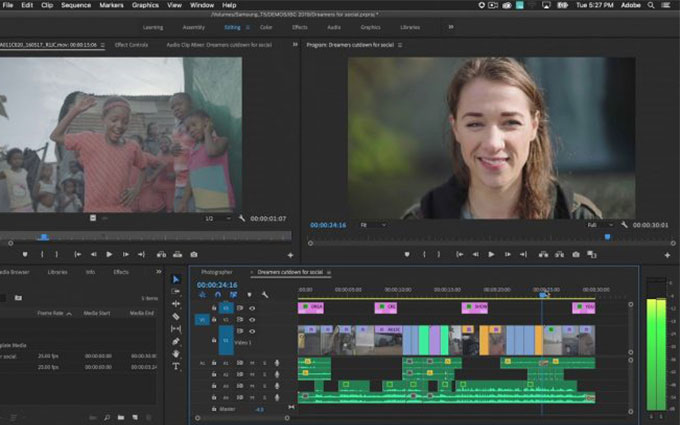680x425 pixels.
Task: Export frame from Program monitor
Action: pyautogui.click(x=575, y=255)
